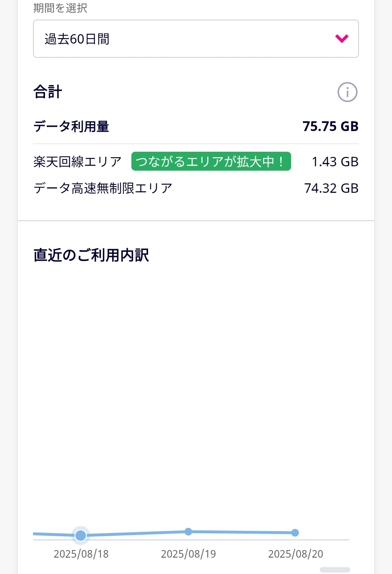Viewport: 392px width, 574px height.
Task: Tap the 直近のご利用内訳 heading
Action: (x=91, y=255)
